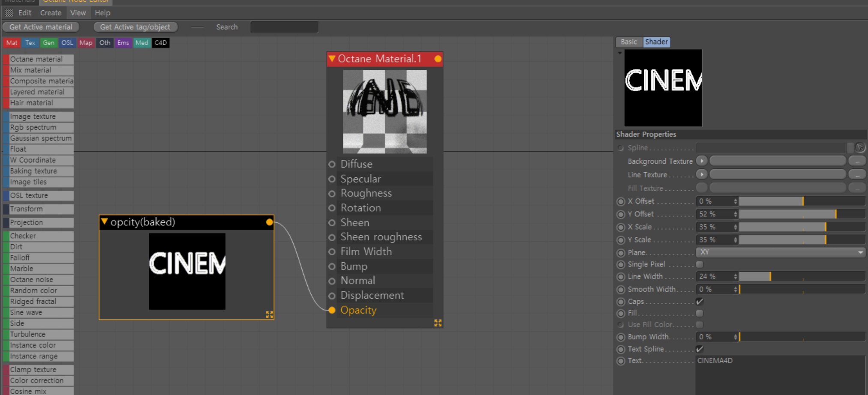
Task: Click the Bump input pin
Action: tap(332, 266)
